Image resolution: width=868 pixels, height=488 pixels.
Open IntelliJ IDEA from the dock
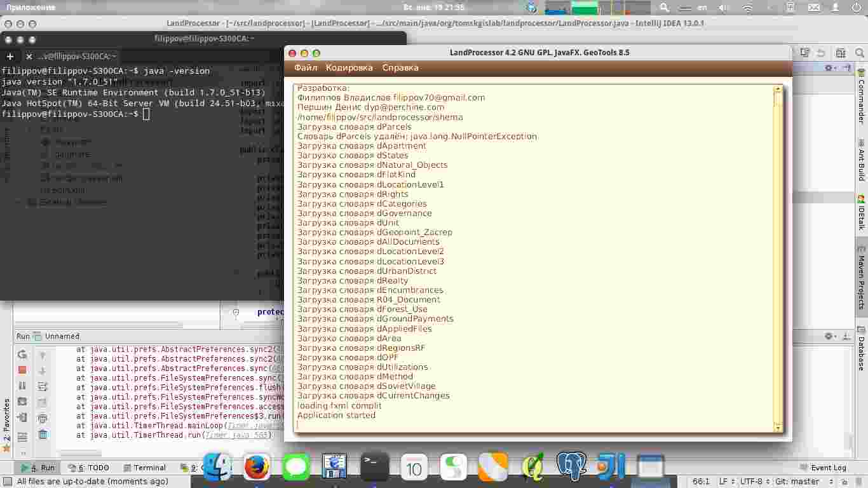[611, 468]
